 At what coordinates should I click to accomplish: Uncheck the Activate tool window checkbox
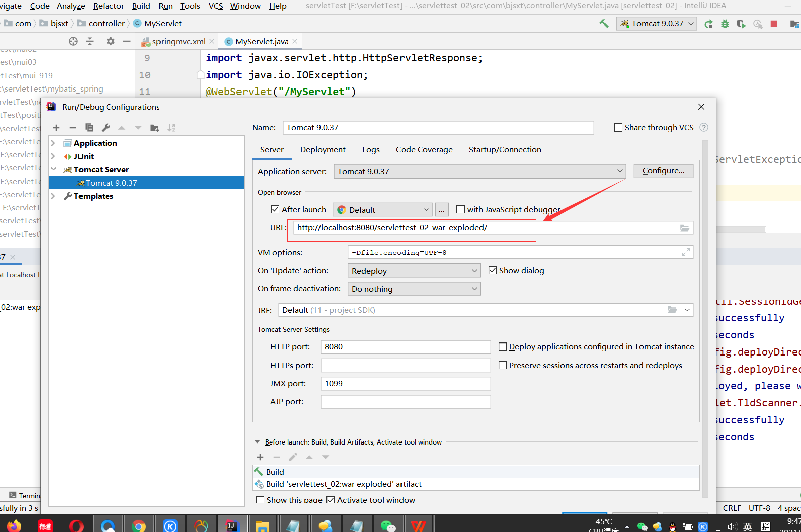(x=331, y=500)
